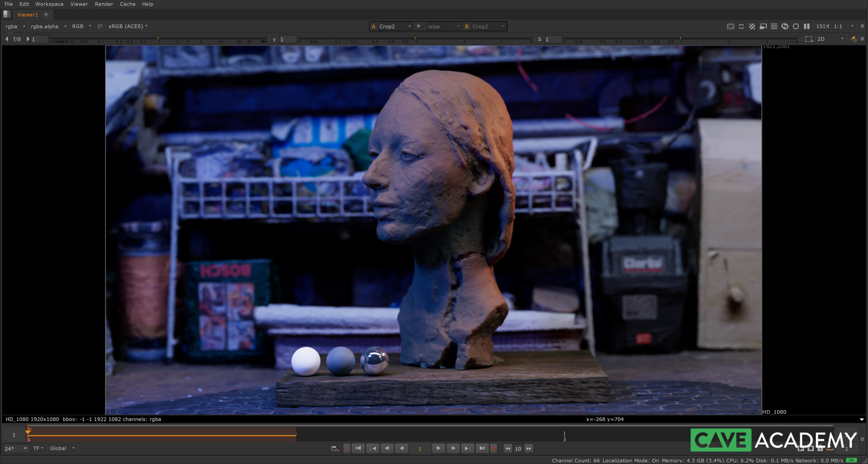The width and height of the screenshot is (868, 464).
Task: Click the red O out-point button
Action: pyautogui.click(x=494, y=448)
